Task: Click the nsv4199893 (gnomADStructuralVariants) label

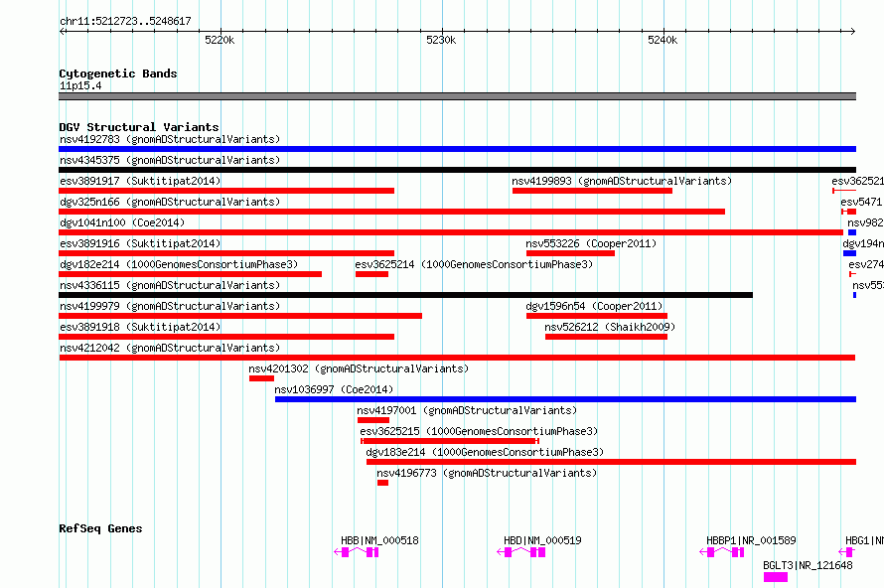Action: pos(622,181)
